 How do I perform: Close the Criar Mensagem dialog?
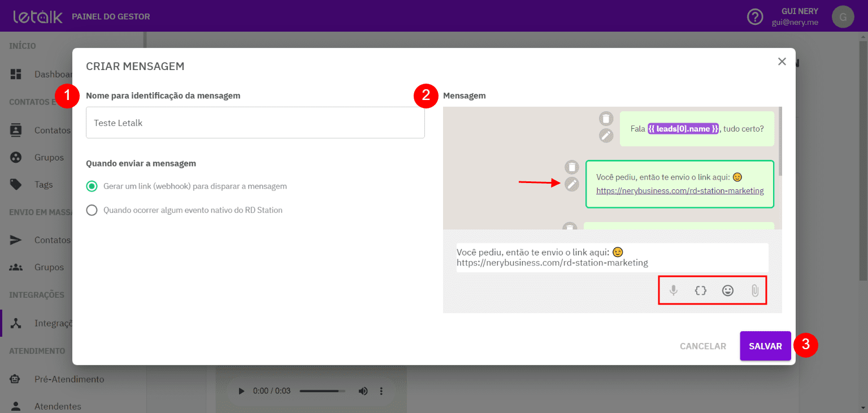[782, 62]
